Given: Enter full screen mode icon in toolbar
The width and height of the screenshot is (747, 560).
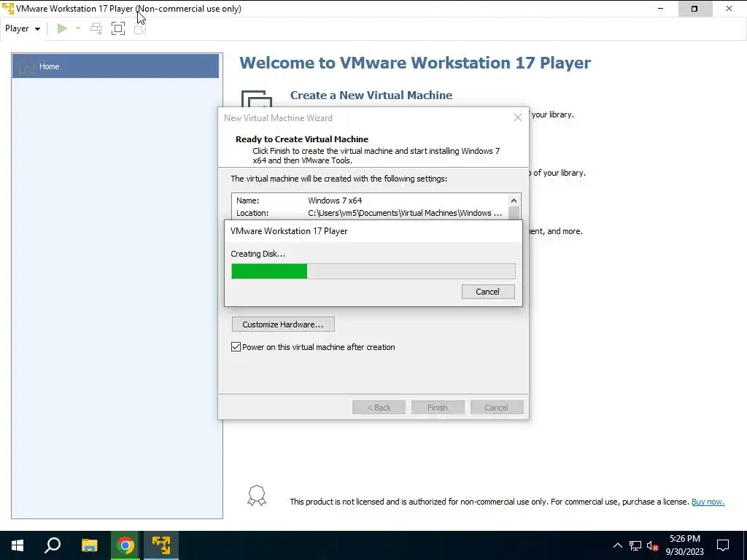Looking at the screenshot, I should pos(118,28).
